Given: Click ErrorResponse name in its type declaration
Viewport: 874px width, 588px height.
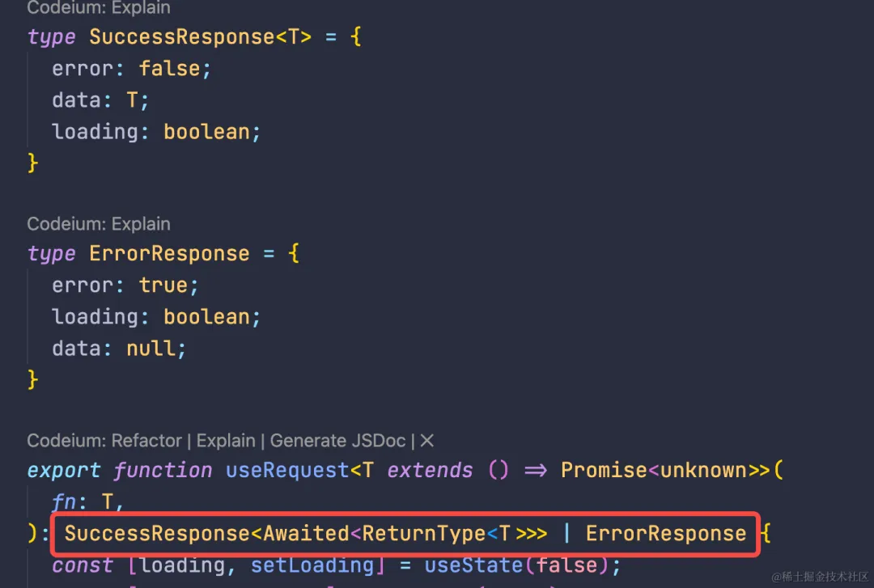Looking at the screenshot, I should [169, 254].
